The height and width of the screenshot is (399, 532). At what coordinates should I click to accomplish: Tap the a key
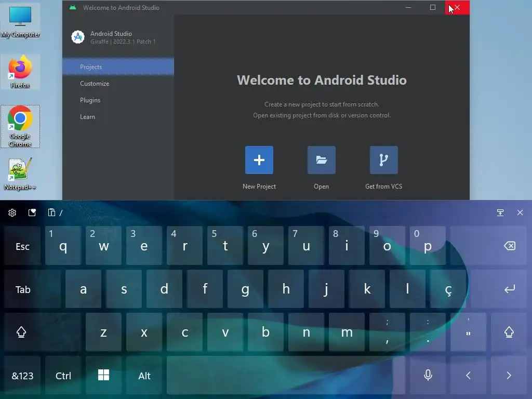(83, 289)
